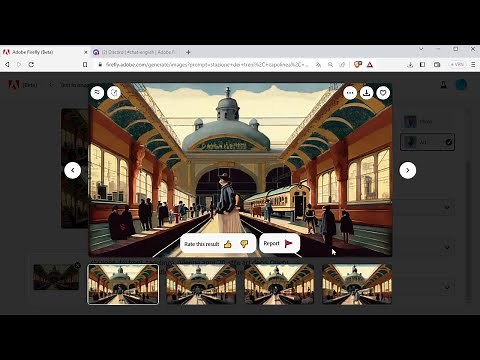The height and width of the screenshot is (360, 480).
Task: Switch to the Discord #chat-english tab
Action: click(x=136, y=52)
